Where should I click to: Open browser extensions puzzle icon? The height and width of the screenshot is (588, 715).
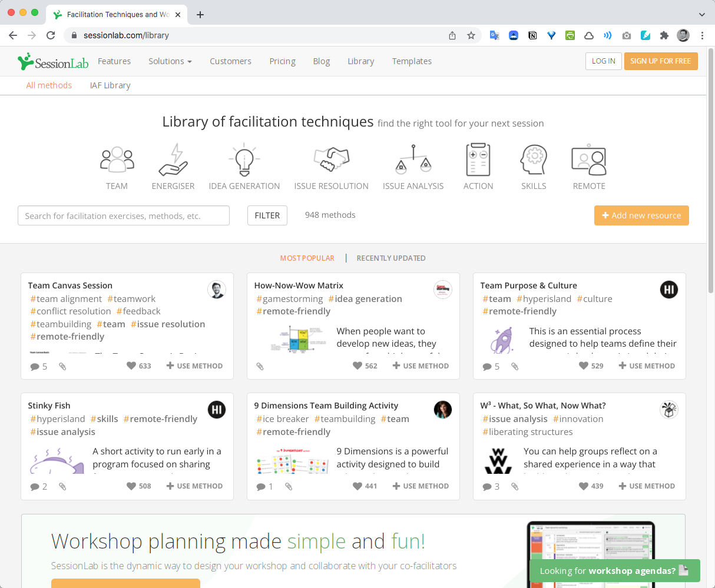[x=664, y=35]
